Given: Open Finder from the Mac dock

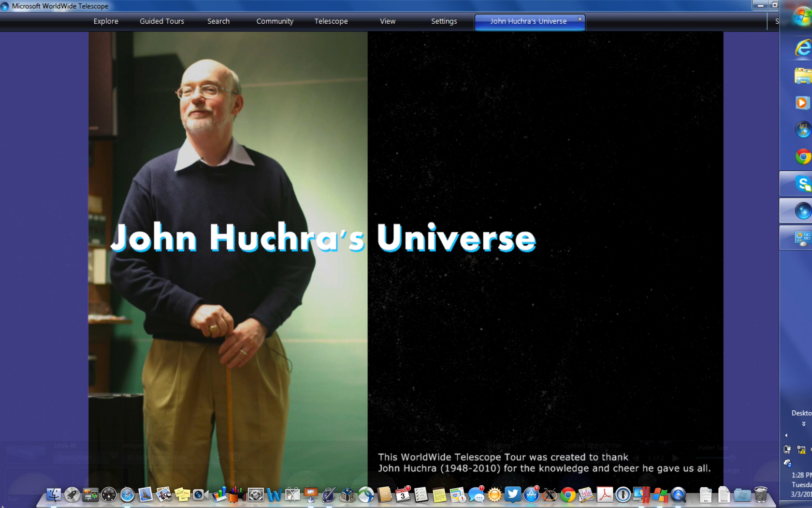Looking at the screenshot, I should [54, 494].
